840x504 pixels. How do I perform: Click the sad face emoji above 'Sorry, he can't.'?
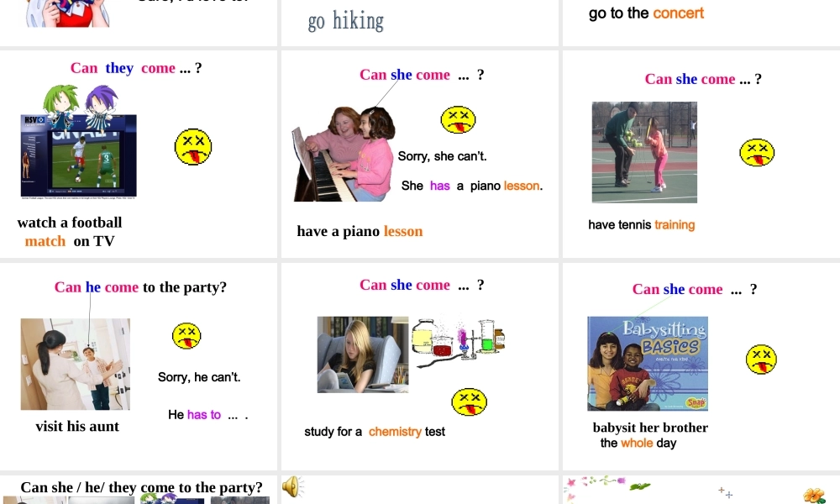(186, 336)
